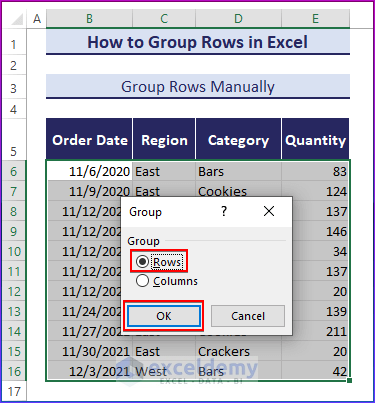Viewport: 375px width, 403px height.
Task: Select row 9 header
Action: tap(14, 231)
